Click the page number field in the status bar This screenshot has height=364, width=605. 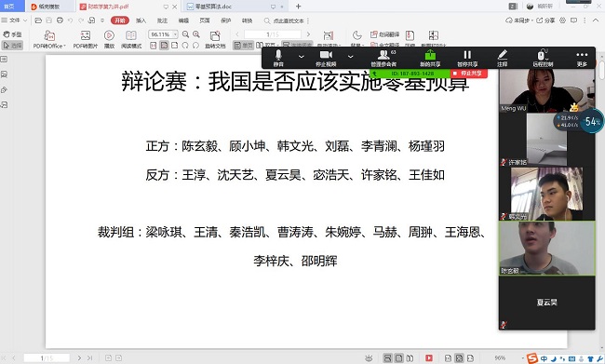click(x=47, y=357)
